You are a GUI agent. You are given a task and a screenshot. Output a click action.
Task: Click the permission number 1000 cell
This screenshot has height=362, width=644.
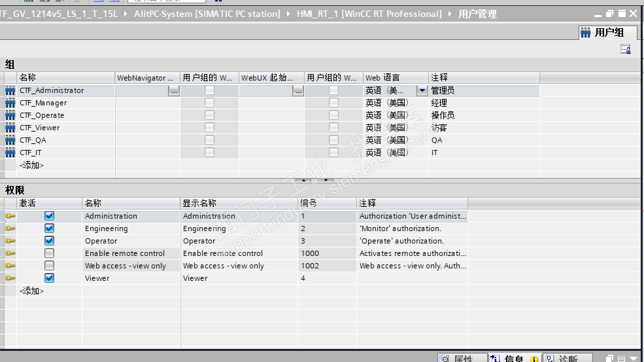point(327,253)
